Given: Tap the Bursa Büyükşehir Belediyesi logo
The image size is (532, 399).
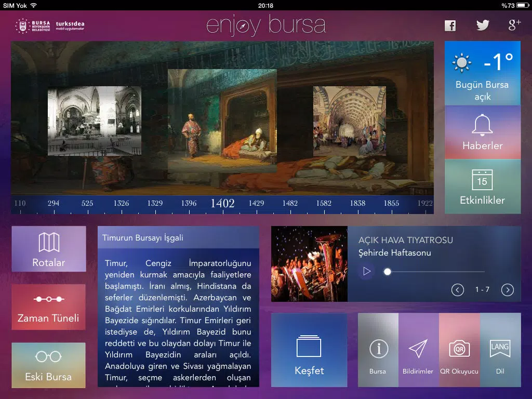Looking at the screenshot, I should [x=33, y=26].
